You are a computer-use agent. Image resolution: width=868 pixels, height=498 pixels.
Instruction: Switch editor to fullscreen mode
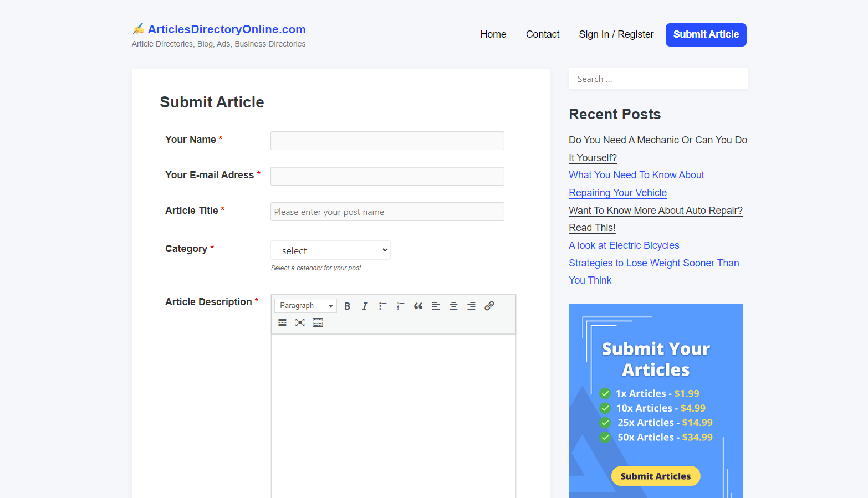pyautogui.click(x=300, y=322)
